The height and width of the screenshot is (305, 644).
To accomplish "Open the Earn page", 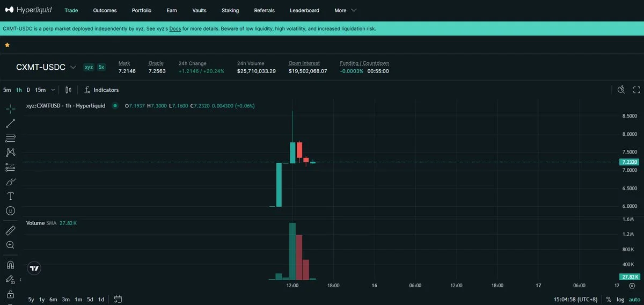I will 172,10.
